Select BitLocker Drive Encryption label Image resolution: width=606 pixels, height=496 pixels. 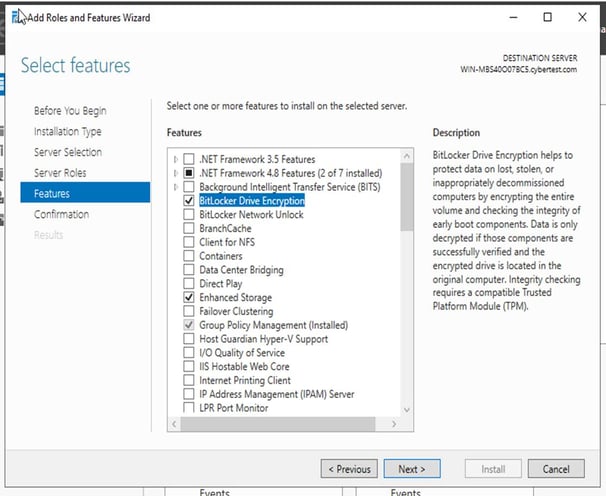point(252,201)
